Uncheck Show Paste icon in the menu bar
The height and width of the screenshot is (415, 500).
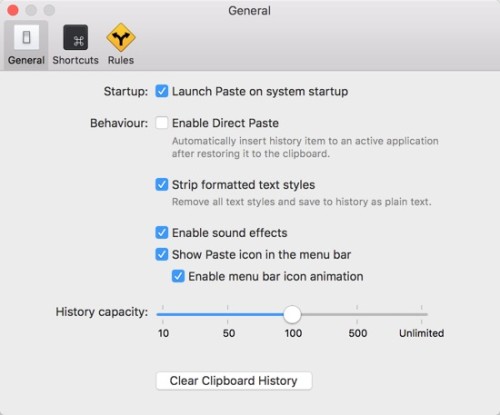162,254
